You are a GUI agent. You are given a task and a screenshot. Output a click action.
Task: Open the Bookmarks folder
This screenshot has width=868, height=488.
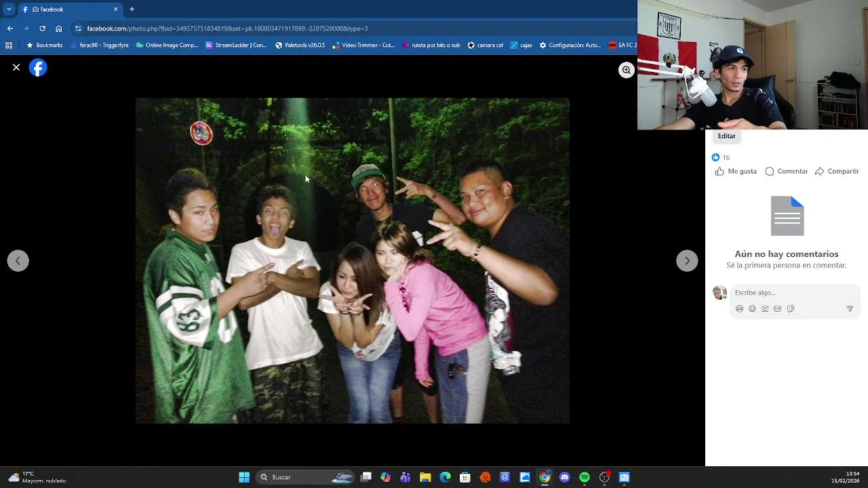point(44,45)
